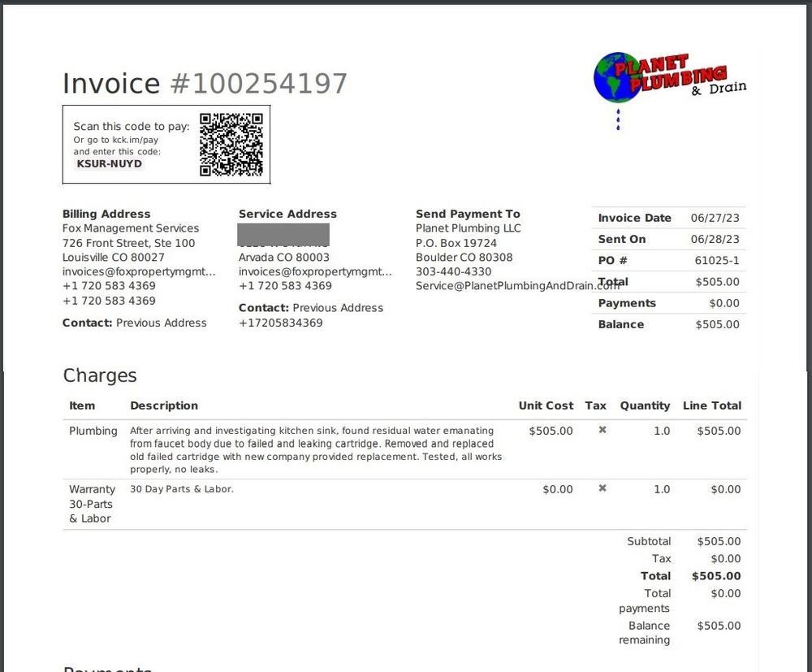812x672 pixels.
Task: Select the KSUR-NUYD payment code
Action: tap(110, 163)
